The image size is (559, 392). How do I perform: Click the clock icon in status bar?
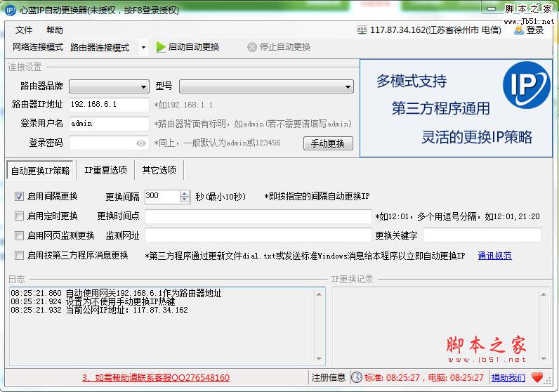tap(357, 377)
